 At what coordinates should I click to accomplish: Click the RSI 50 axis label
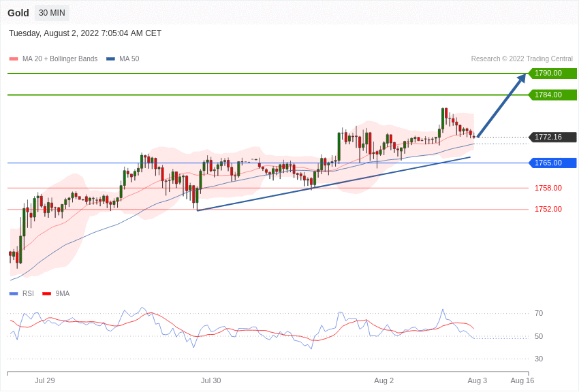pos(539,336)
